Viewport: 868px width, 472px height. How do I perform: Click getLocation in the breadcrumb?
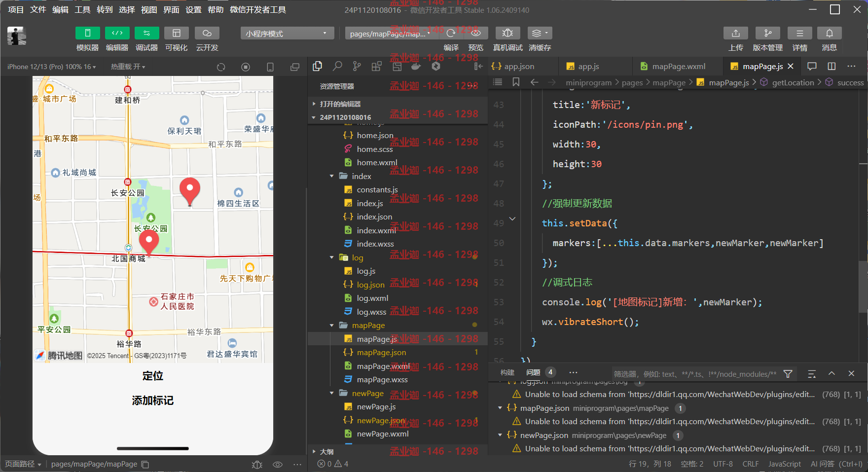pyautogui.click(x=793, y=83)
